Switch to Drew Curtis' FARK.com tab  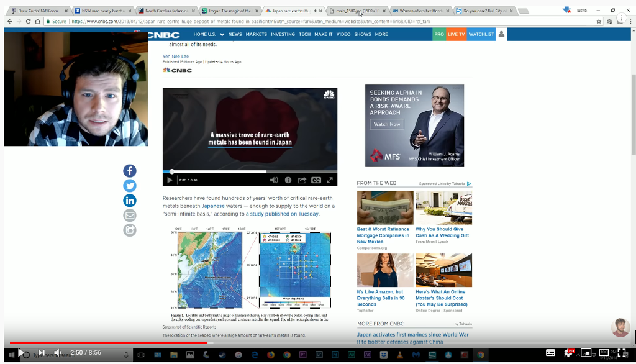(38, 11)
